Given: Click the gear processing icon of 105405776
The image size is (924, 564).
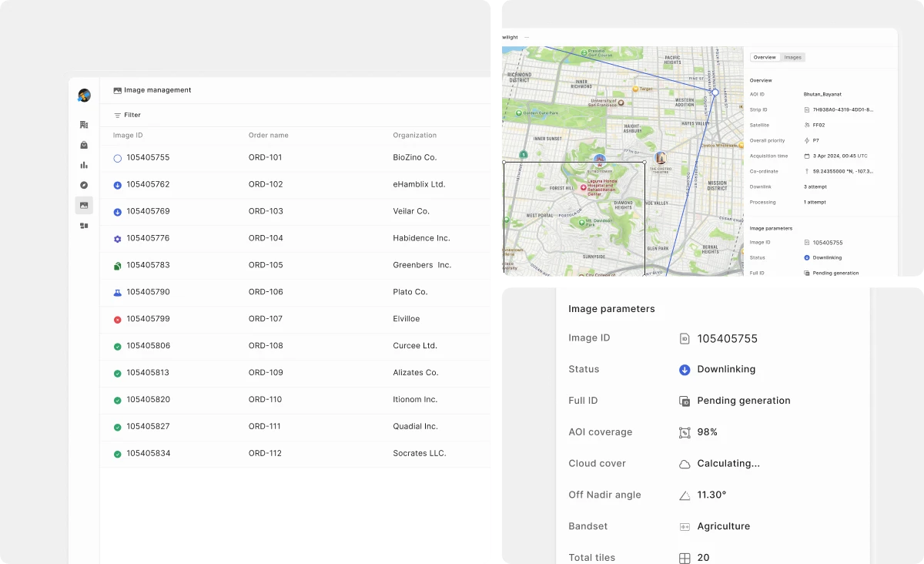Looking at the screenshot, I should pos(118,239).
